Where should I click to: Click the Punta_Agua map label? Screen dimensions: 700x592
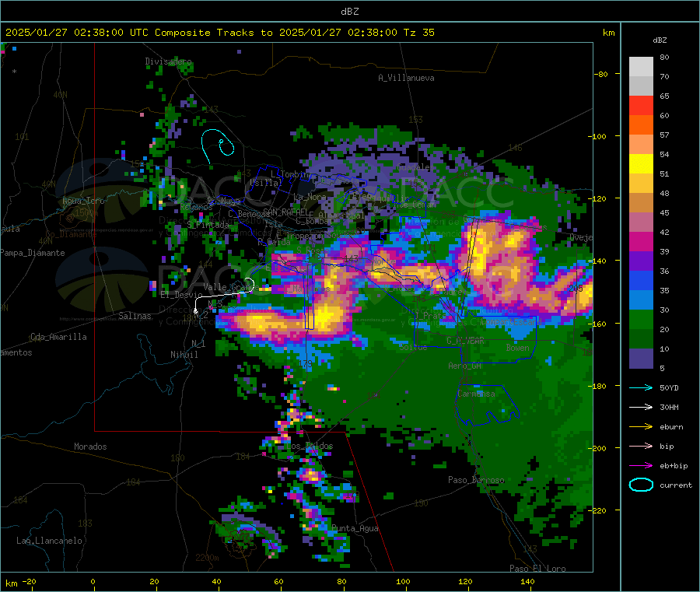(x=355, y=528)
